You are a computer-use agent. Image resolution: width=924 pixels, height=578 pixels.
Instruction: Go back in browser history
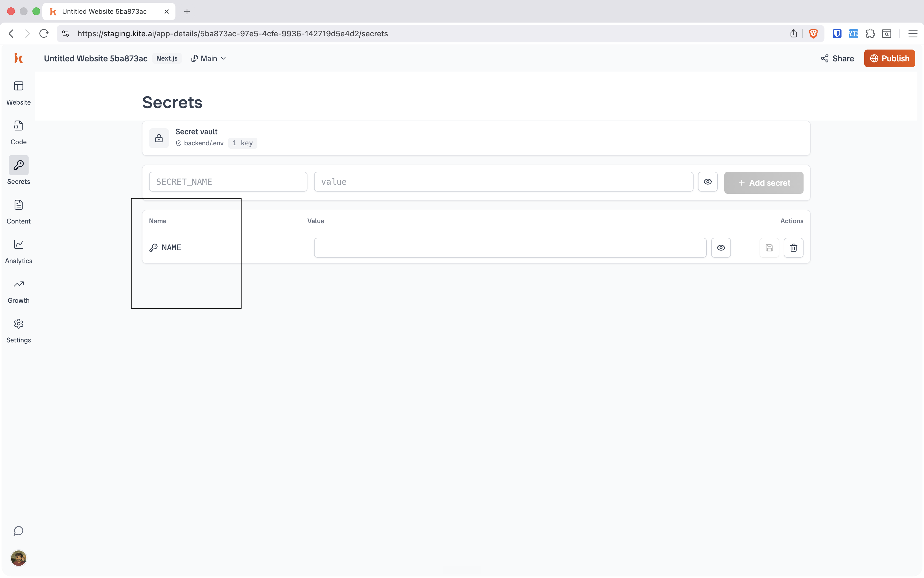point(11,34)
